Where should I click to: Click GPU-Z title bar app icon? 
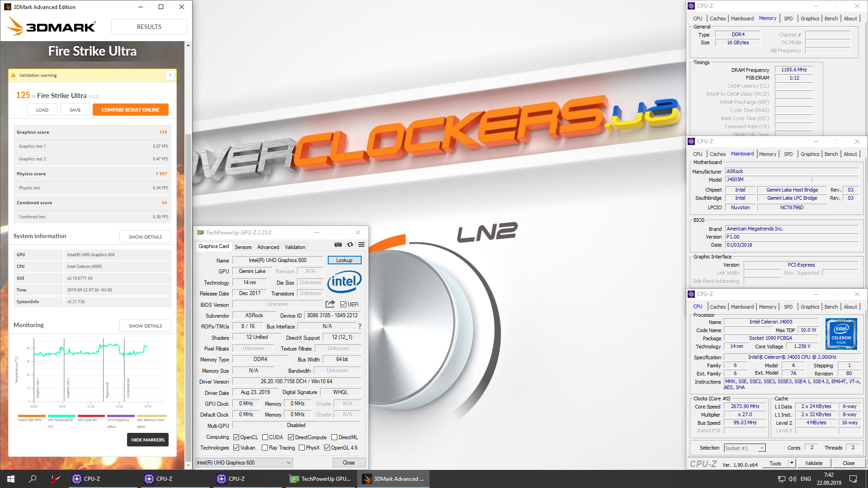click(x=200, y=233)
